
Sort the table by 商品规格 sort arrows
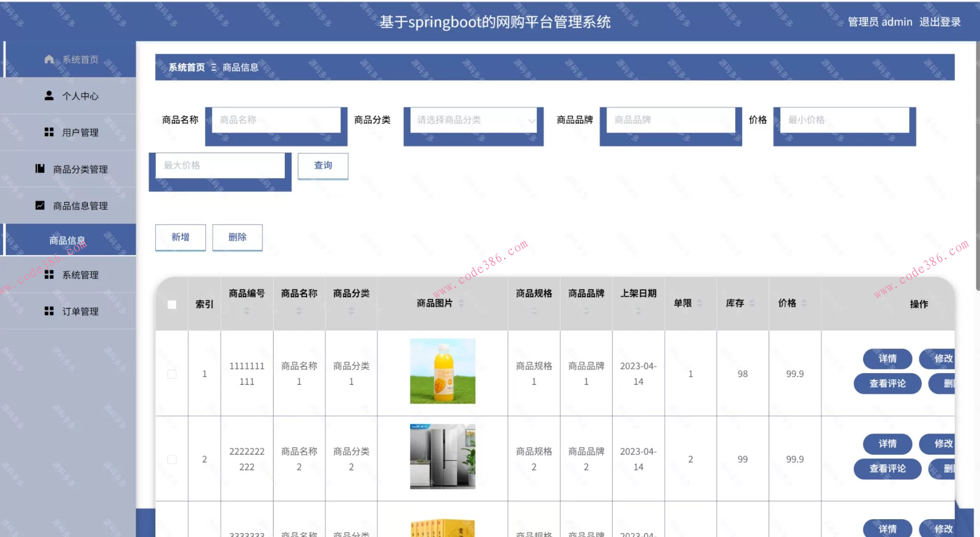coord(534,311)
